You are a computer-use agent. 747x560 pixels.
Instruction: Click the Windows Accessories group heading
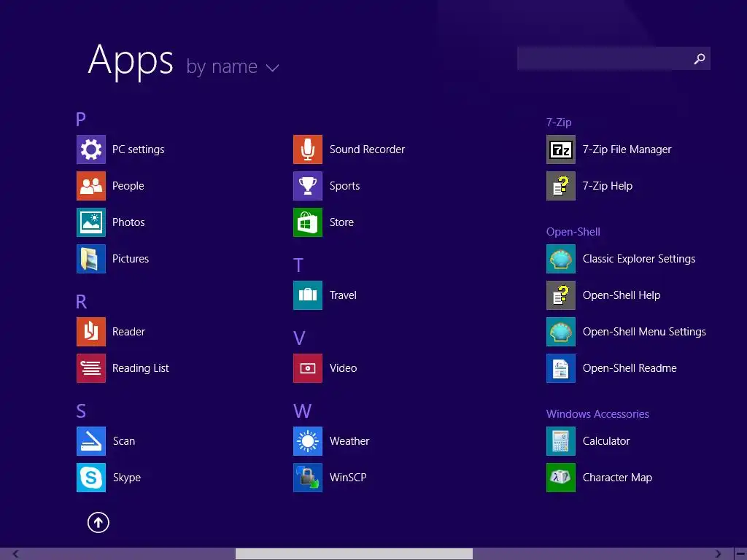point(597,414)
